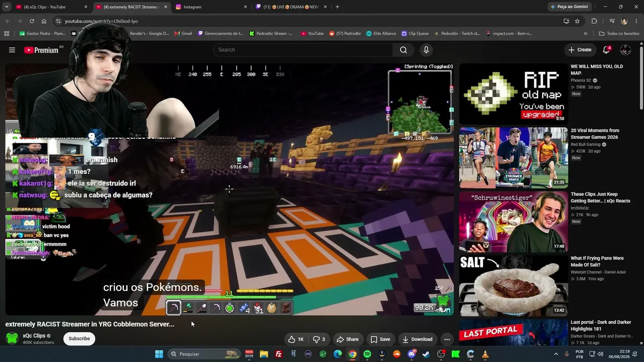This screenshot has width=644, height=362.
Task: Open Discord from the taskbar
Action: click(x=412, y=354)
